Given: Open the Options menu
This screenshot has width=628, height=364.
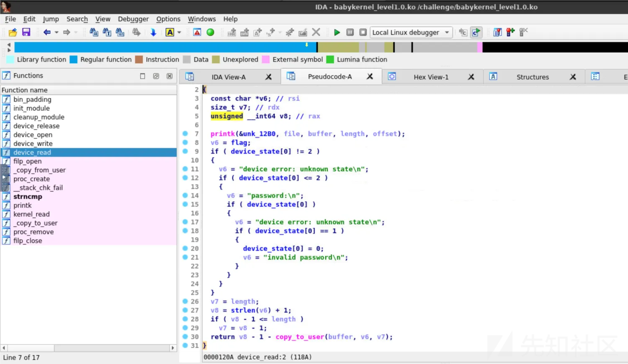Looking at the screenshot, I should click(x=168, y=19).
